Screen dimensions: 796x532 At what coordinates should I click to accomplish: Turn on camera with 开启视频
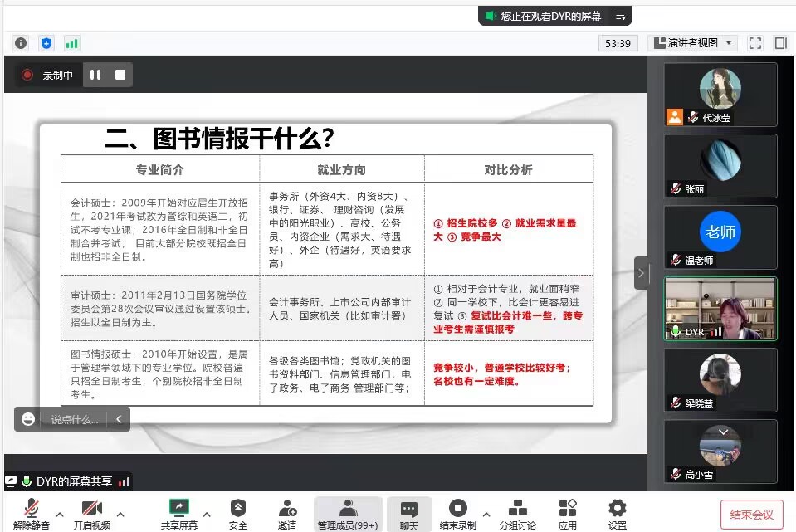click(x=91, y=514)
